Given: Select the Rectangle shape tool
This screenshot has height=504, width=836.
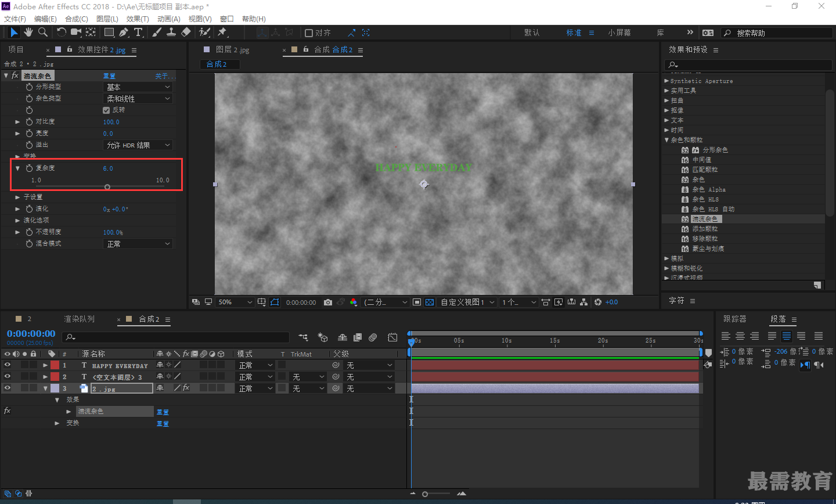Looking at the screenshot, I should click(109, 33).
